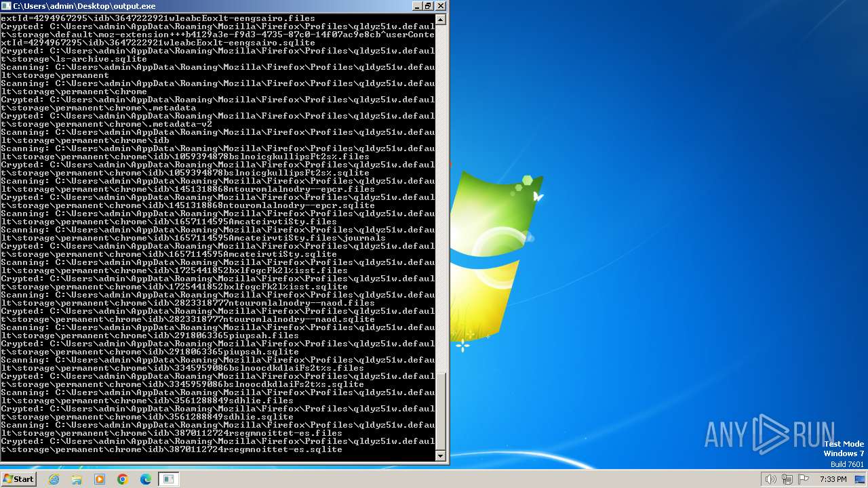The width and height of the screenshot is (868, 488).
Task: Open Windows Explorer folder icon in taskbar
Action: 77,479
